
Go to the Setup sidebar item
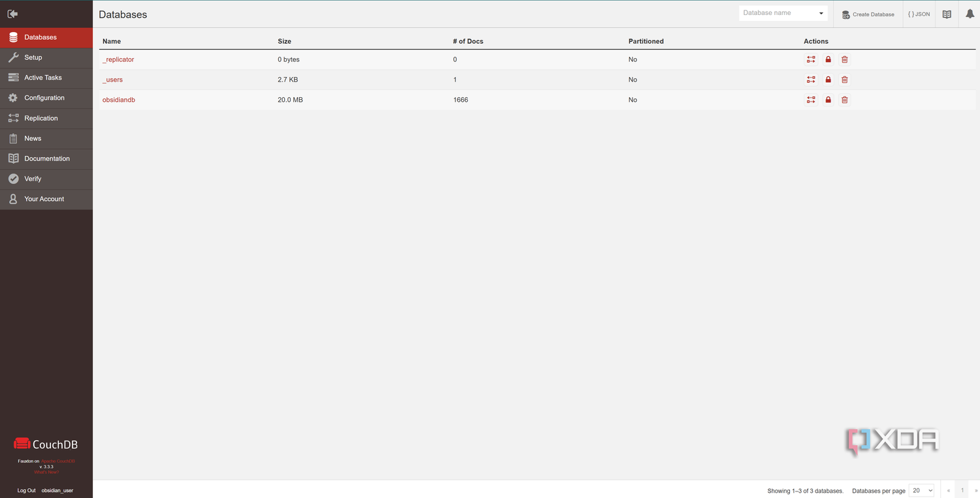click(46, 57)
